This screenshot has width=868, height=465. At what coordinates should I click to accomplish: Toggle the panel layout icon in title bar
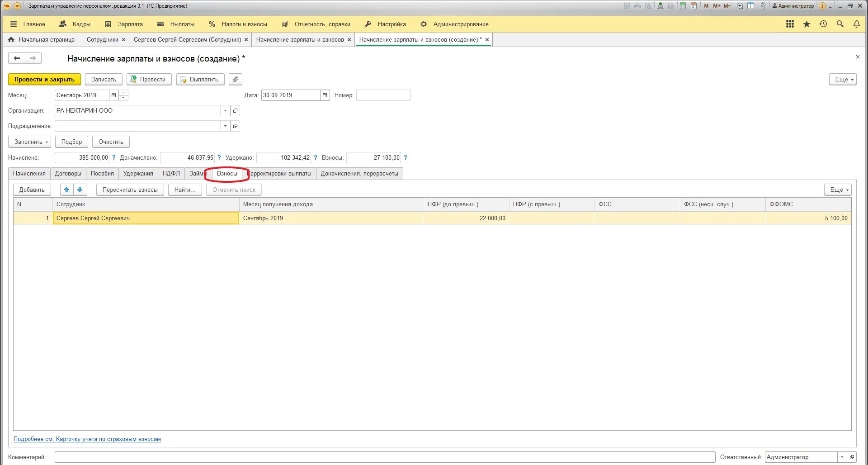coord(750,6)
